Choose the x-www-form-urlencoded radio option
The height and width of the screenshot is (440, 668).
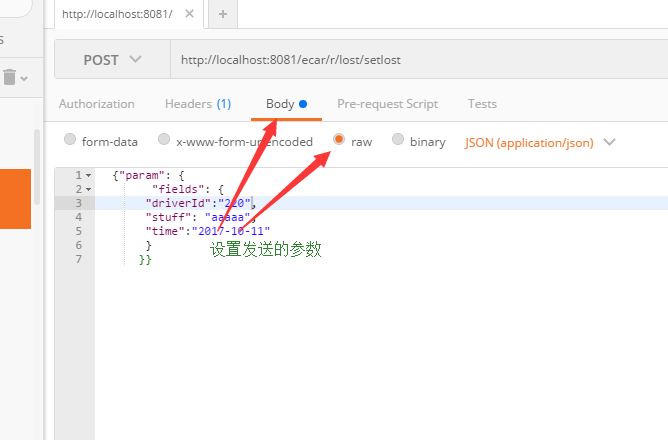(x=164, y=139)
